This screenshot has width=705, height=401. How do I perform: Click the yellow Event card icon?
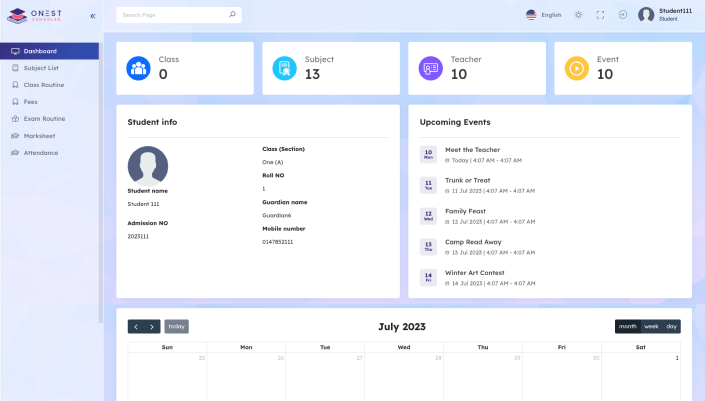[576, 68]
